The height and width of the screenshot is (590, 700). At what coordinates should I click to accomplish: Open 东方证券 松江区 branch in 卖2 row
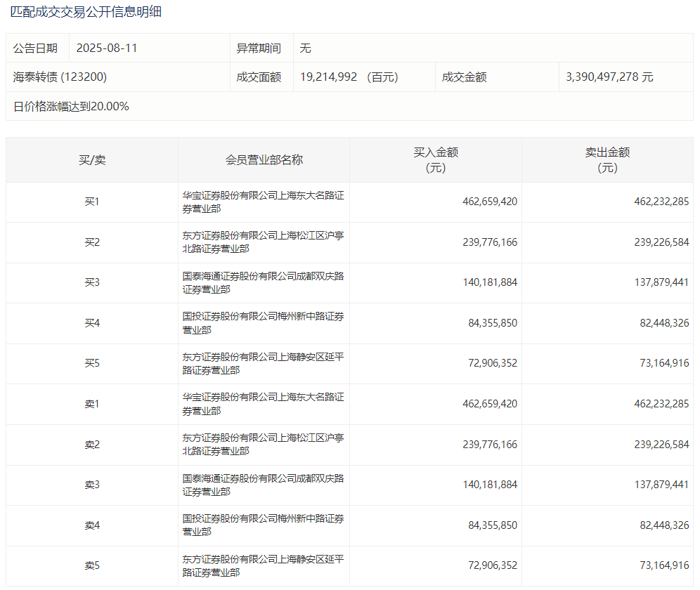263,445
